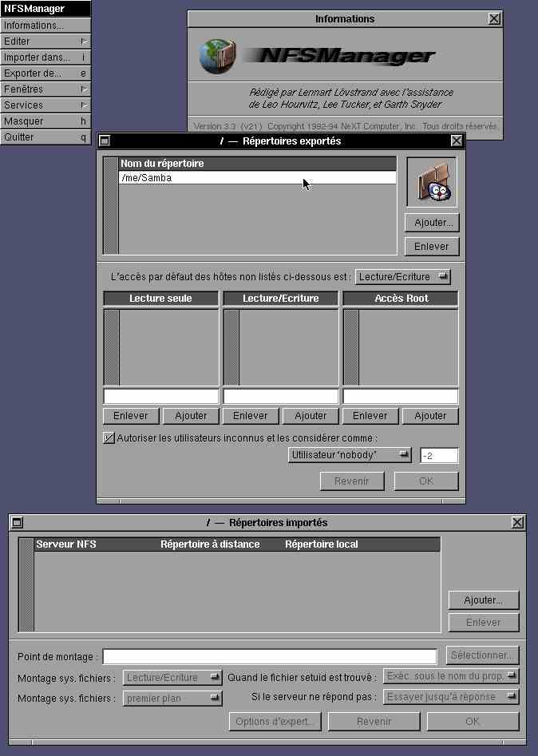Click the Répertoires exportés title bar

coord(280,141)
